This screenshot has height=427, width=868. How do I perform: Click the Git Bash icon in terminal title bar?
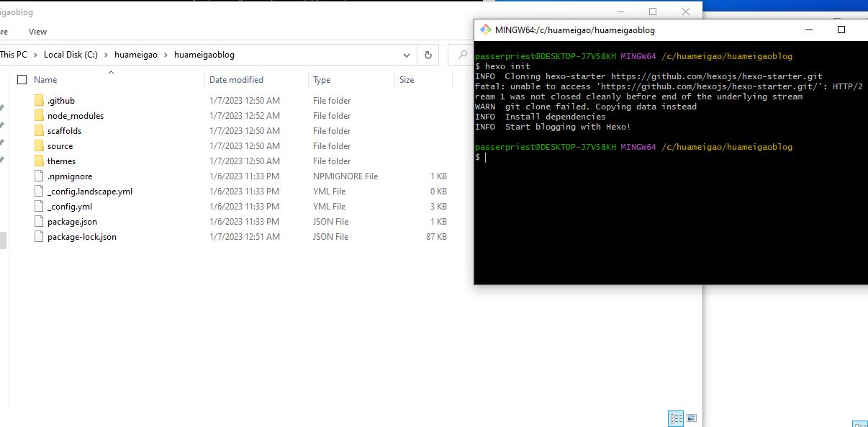486,30
